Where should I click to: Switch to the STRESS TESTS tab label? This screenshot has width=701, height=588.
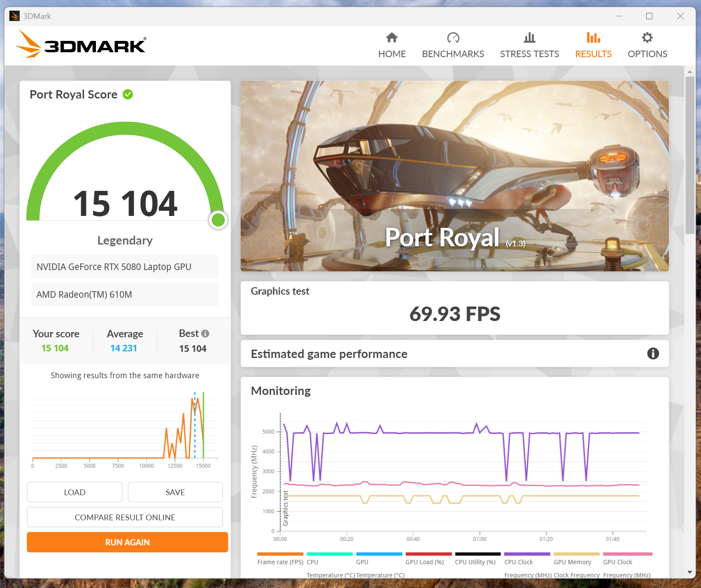click(529, 54)
